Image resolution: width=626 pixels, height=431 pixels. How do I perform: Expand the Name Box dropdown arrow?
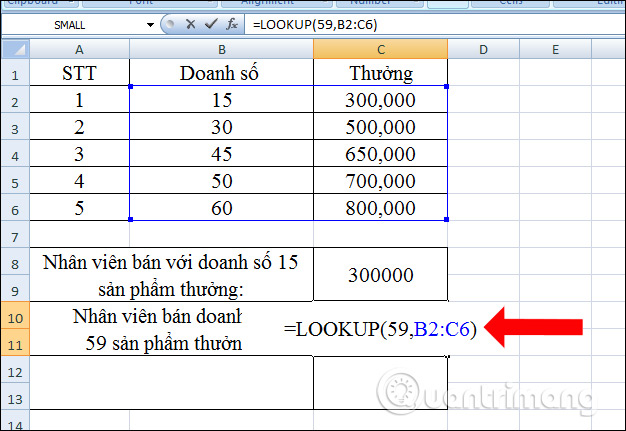click(x=151, y=25)
